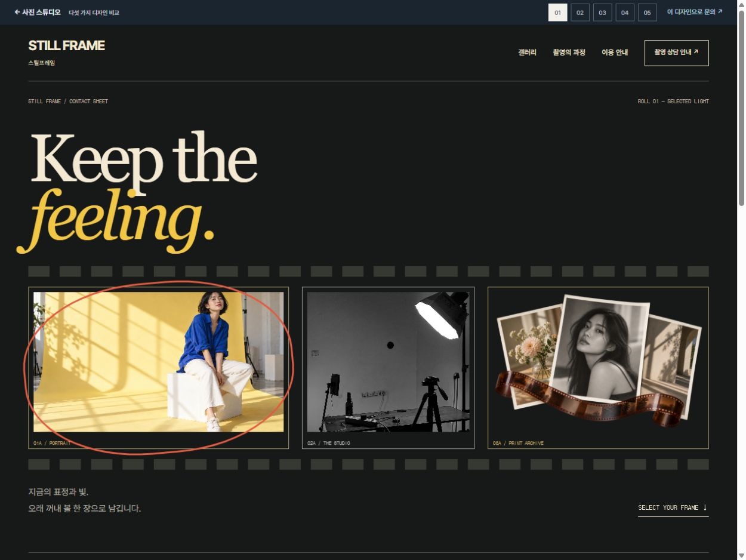746x560 pixels.
Task: Open the 갤러리 menu item
Action: pos(527,53)
